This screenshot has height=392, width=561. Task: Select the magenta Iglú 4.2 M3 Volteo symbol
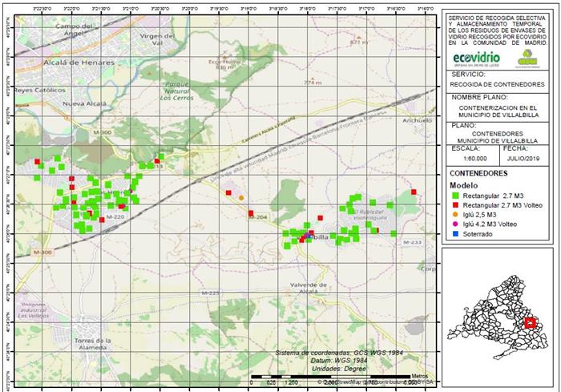(454, 224)
